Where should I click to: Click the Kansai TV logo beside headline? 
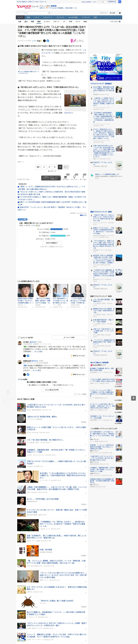tap(77, 41)
